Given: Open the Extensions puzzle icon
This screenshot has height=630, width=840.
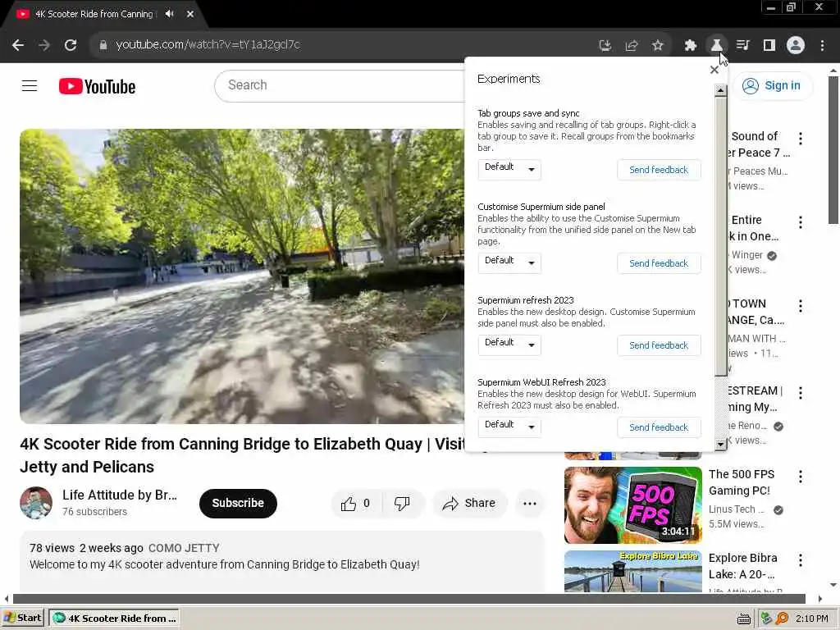Looking at the screenshot, I should [690, 46].
